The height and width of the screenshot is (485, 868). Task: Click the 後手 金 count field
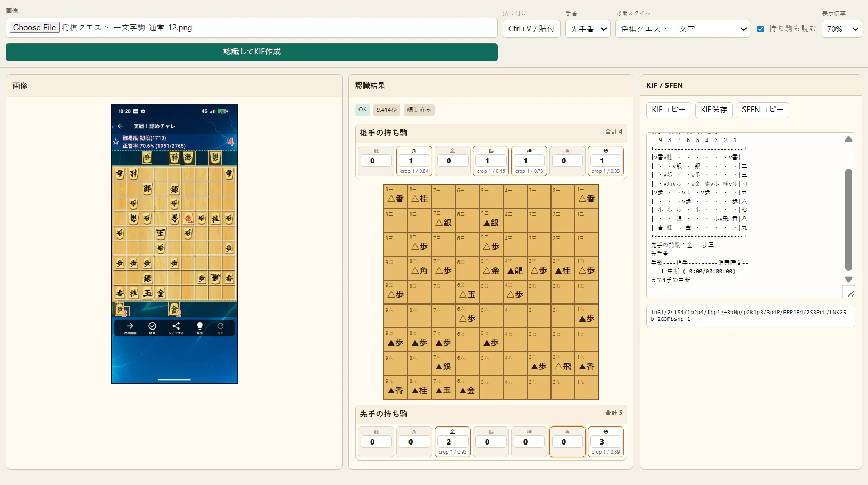coord(453,161)
